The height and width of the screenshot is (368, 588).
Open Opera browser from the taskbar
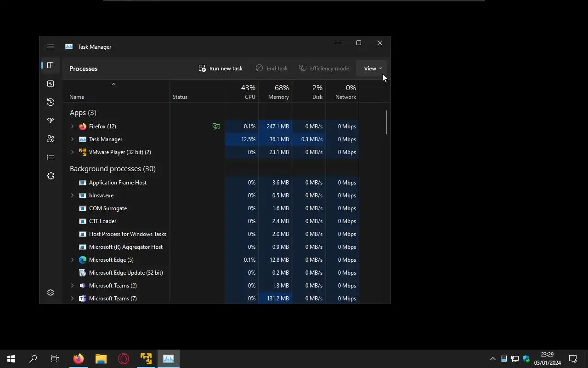[x=124, y=359]
